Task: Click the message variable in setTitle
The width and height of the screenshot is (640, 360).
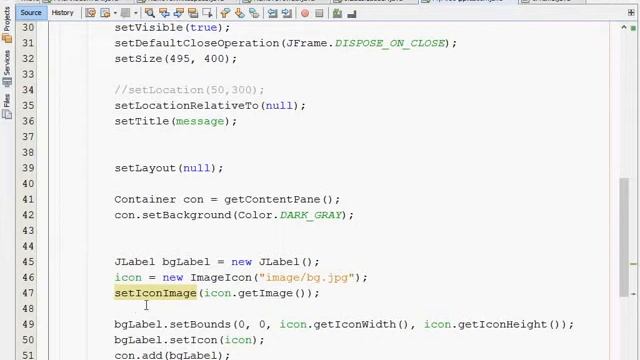Action: tap(200, 121)
